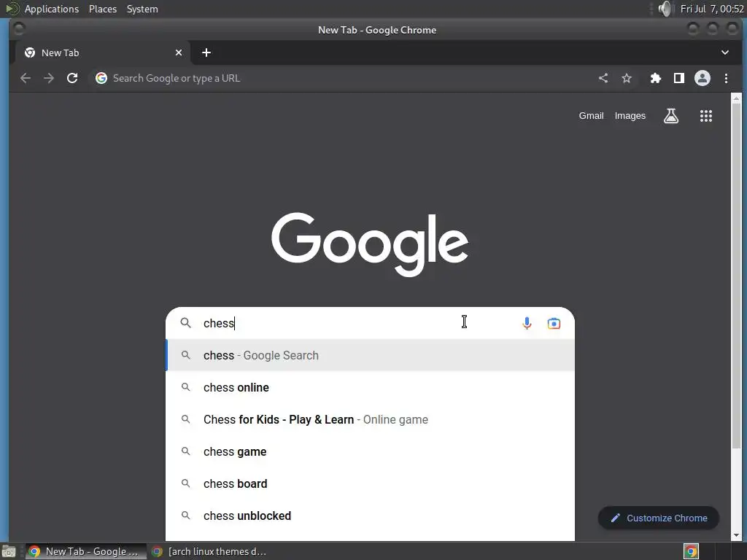Open the Google apps grid
The height and width of the screenshot is (560, 747).
(706, 116)
